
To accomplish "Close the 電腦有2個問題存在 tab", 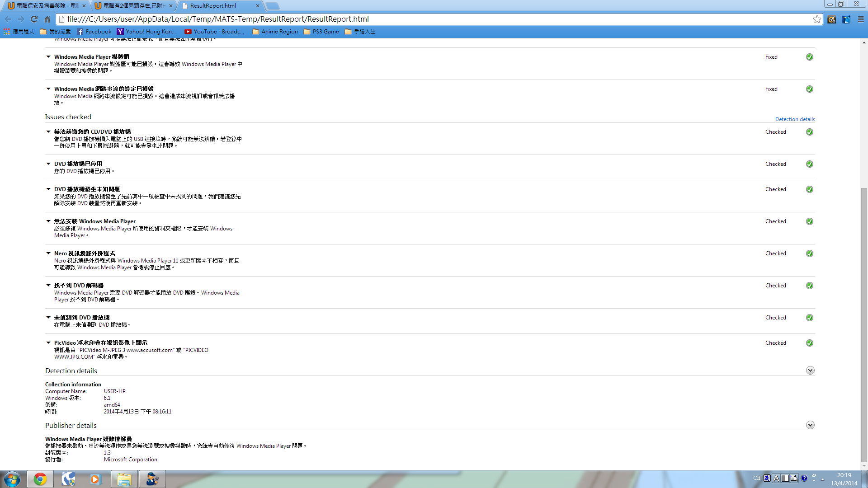I will 171,6.
